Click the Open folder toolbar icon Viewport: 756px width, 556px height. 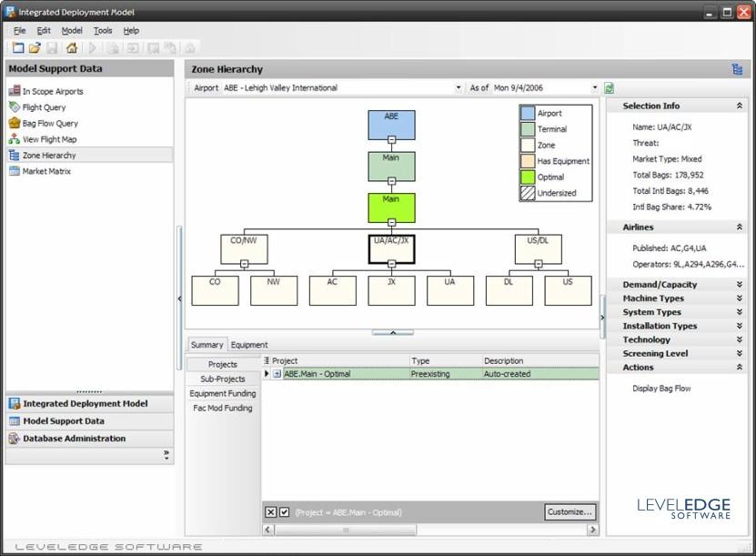pos(35,48)
